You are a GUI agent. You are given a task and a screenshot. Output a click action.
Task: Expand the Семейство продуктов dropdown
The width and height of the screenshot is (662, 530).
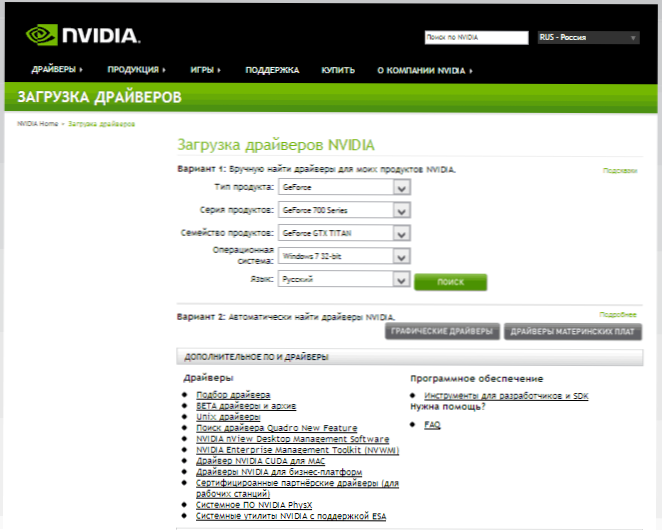(x=344, y=233)
